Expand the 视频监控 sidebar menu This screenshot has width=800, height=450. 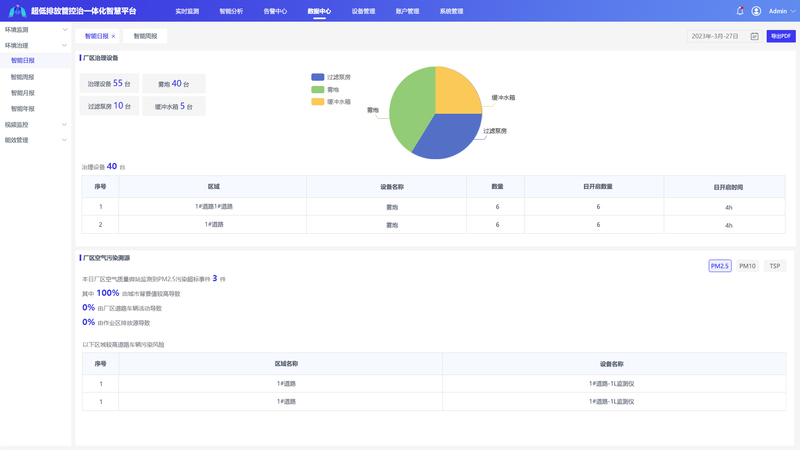35,125
